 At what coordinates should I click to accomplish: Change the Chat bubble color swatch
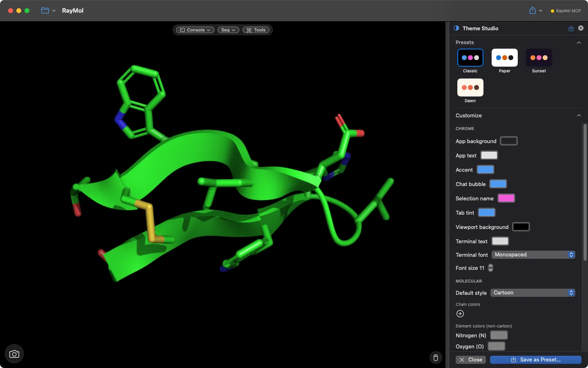498,184
